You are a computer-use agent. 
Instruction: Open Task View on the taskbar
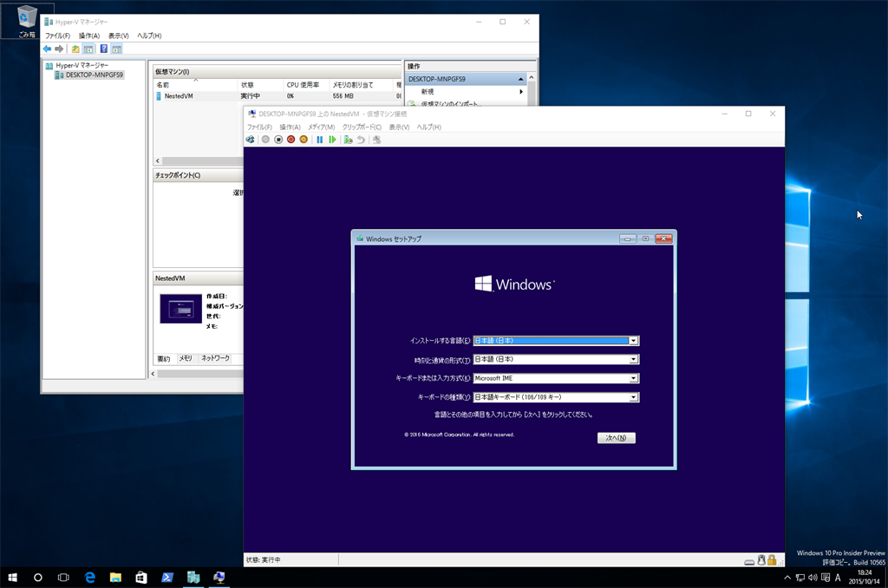(x=63, y=578)
